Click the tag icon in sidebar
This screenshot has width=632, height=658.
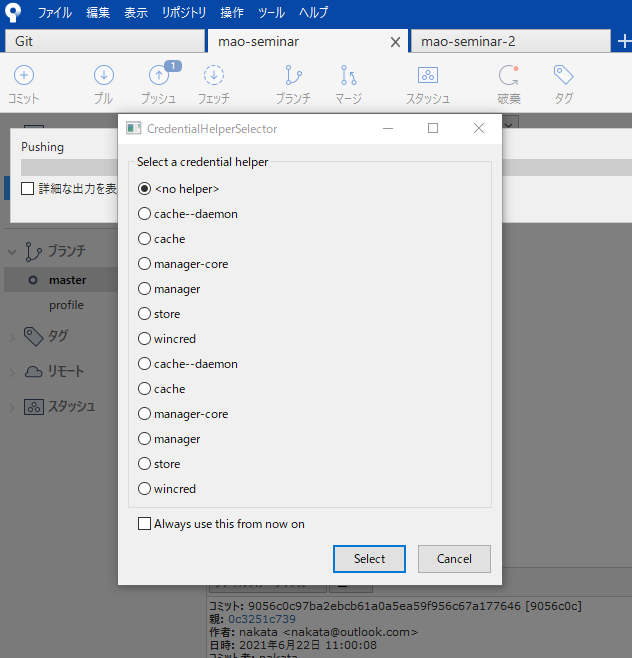[x=34, y=337]
